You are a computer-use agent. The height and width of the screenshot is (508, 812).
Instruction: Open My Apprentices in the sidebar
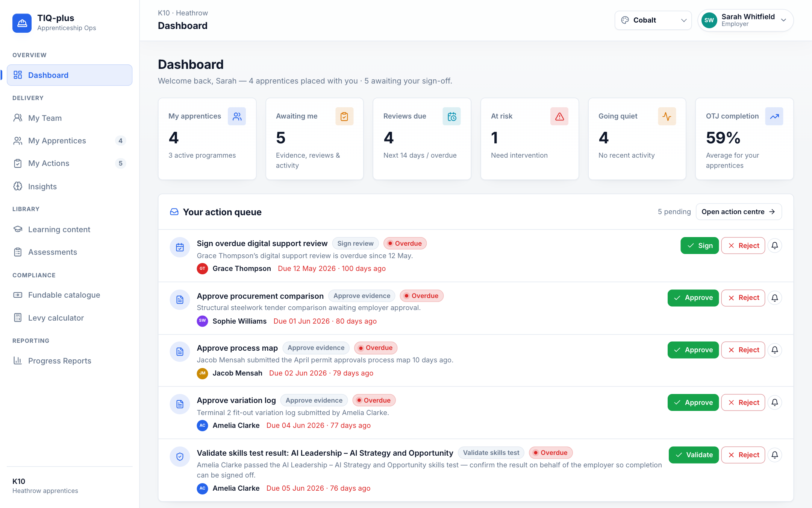click(x=70, y=140)
